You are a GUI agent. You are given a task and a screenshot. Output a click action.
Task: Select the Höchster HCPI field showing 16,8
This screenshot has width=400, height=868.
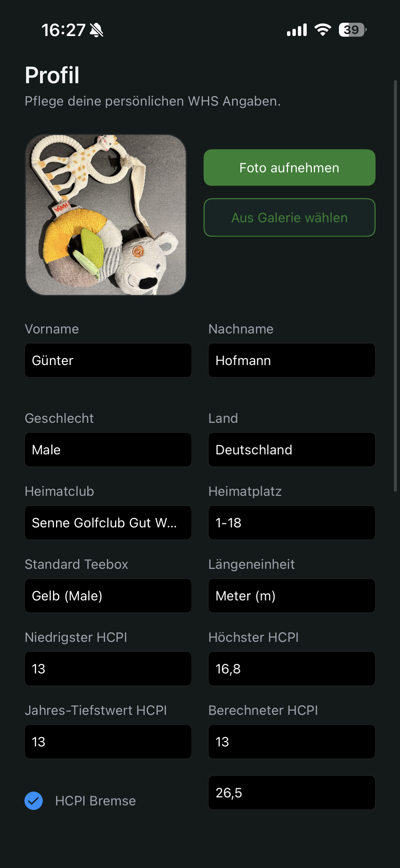tap(291, 669)
